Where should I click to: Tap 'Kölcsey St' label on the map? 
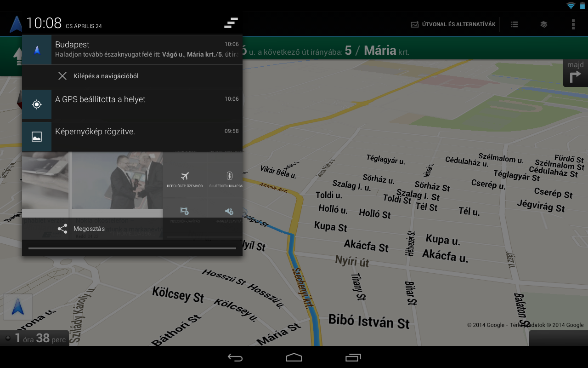pos(178,294)
